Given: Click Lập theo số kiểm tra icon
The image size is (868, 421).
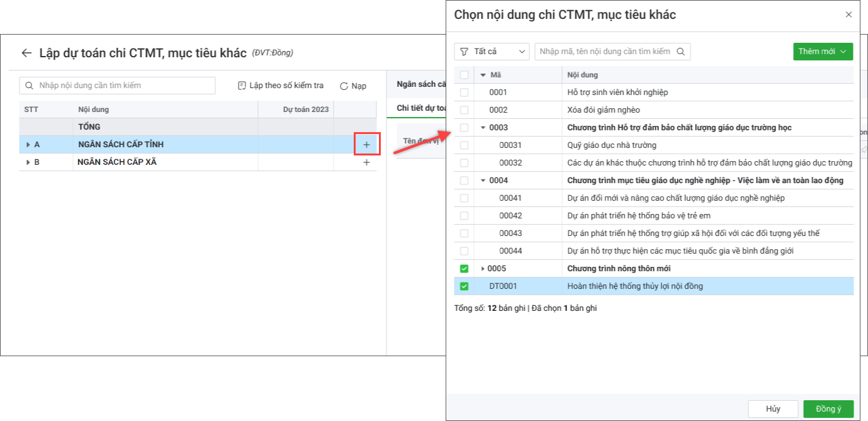Looking at the screenshot, I should point(242,86).
